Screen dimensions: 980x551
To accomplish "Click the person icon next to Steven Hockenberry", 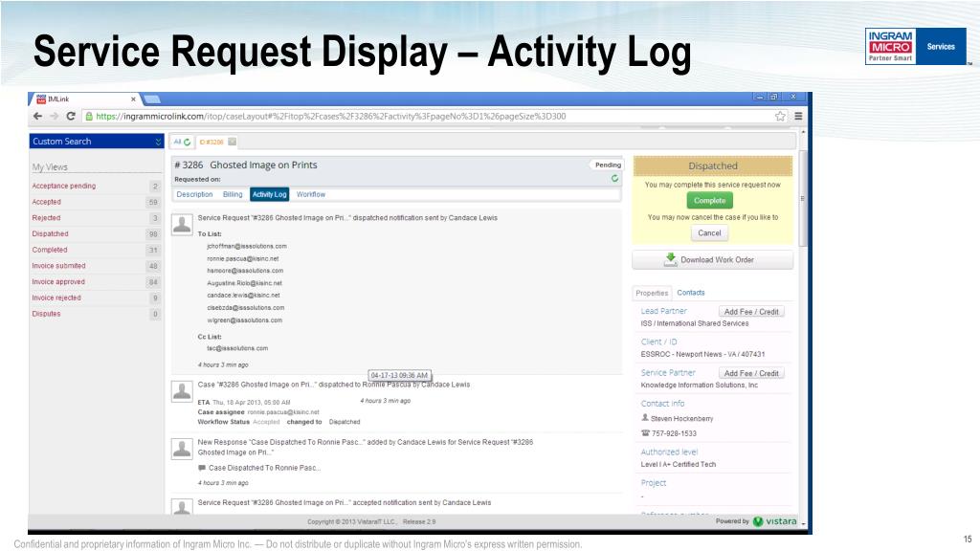I will point(645,418).
